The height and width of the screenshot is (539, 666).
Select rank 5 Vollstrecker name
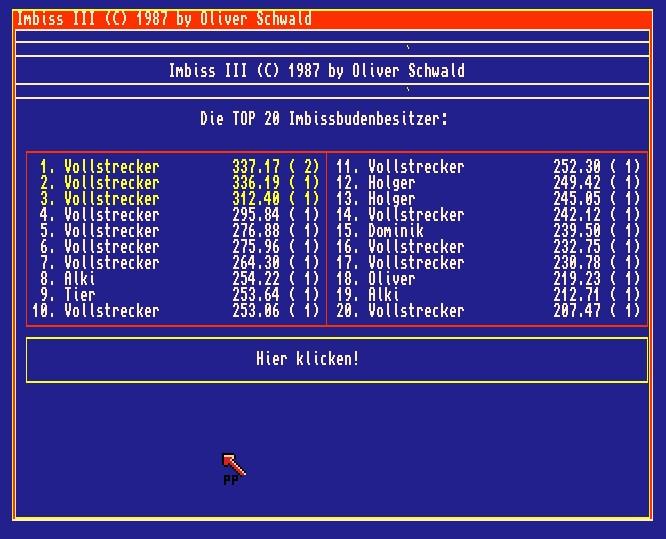pyautogui.click(x=112, y=231)
